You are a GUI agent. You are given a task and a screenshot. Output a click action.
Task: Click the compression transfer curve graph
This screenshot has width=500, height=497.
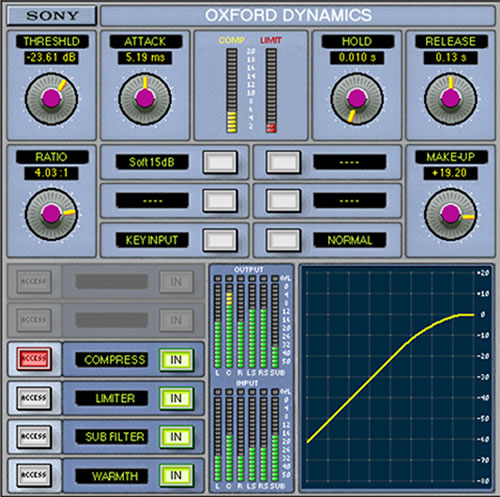tap(396, 378)
